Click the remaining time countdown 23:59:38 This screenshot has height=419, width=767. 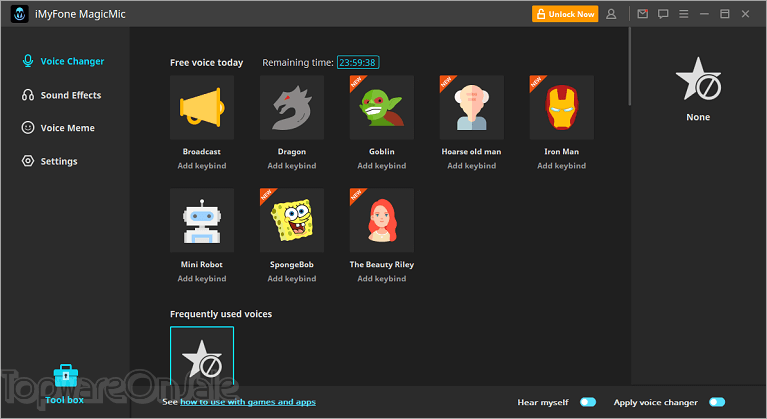coord(358,63)
